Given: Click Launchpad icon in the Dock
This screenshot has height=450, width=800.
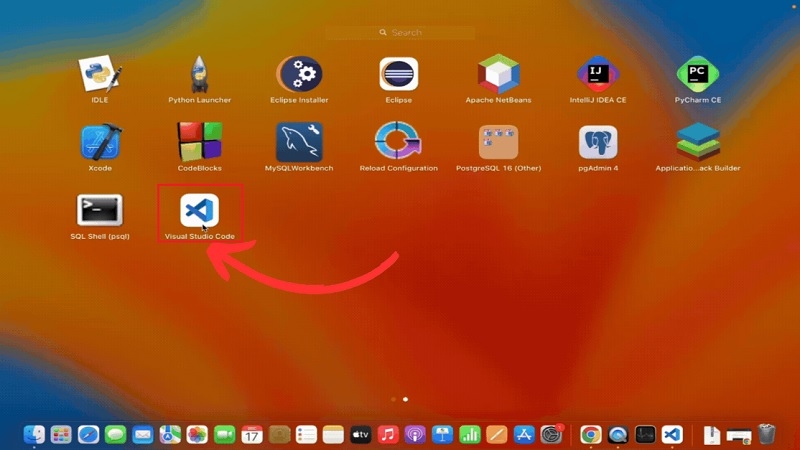Looking at the screenshot, I should [x=61, y=435].
